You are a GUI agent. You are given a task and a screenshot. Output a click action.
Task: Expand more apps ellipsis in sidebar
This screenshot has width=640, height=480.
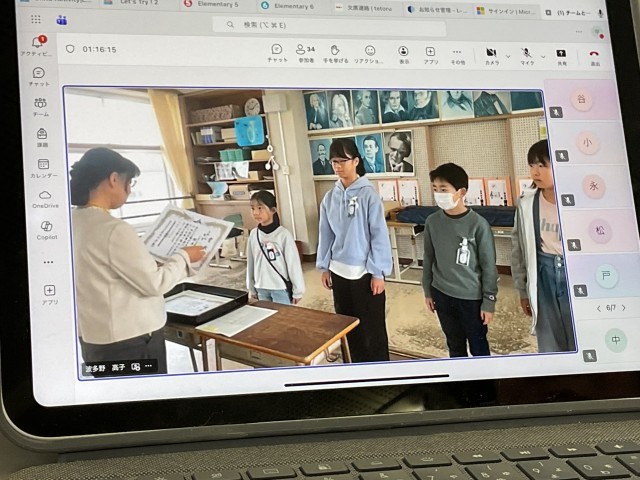[48, 262]
